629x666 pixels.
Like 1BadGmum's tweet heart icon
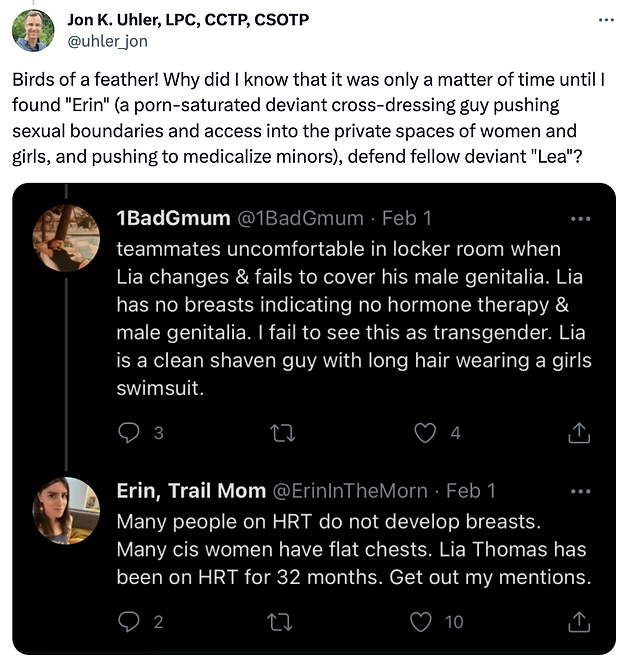tap(426, 432)
